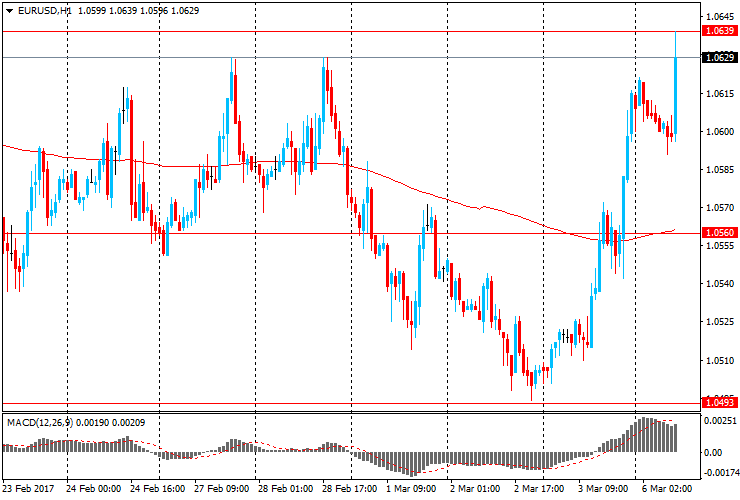The width and height of the screenshot is (740, 500).
Task: Click the chart menu triangle beside EURUSD,H1
Action: (x=9, y=11)
